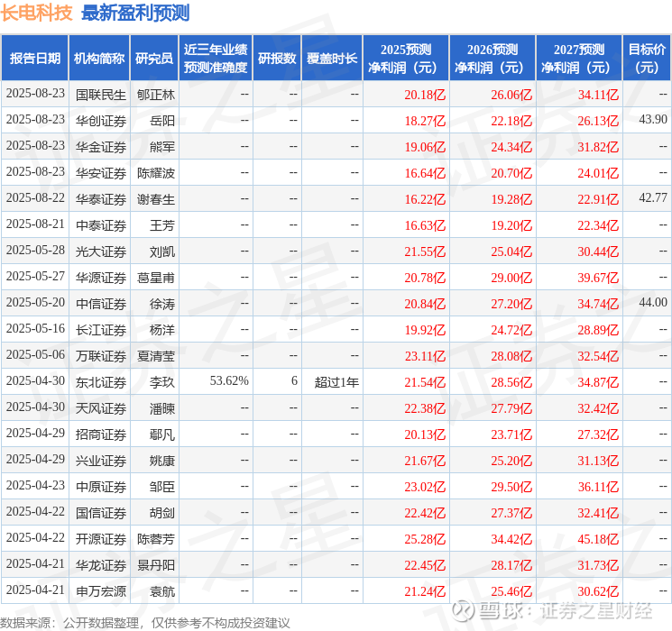672x631 pixels.
Task: Select the 华安证券 institution cell
Action: (x=101, y=173)
